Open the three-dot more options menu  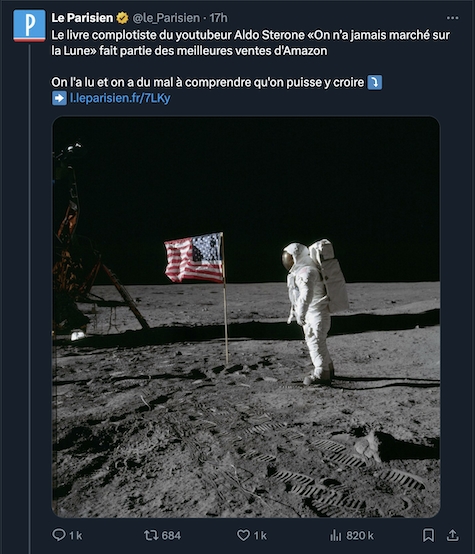[x=452, y=18]
